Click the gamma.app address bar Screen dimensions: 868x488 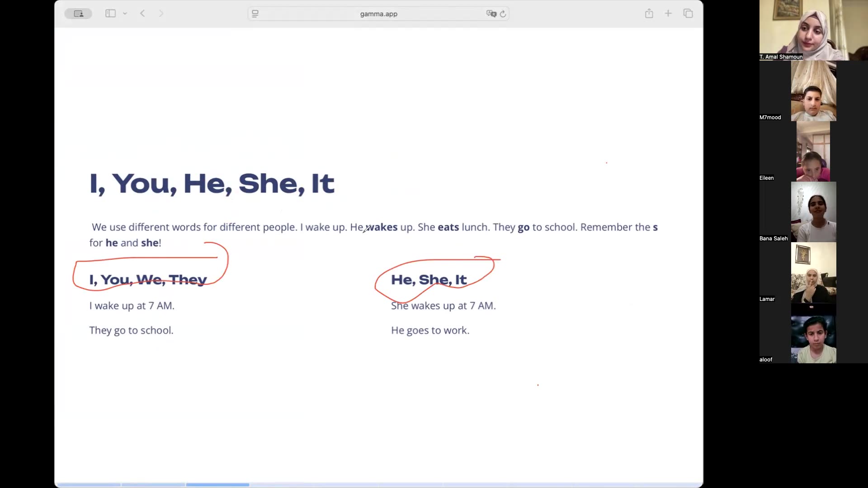pyautogui.click(x=378, y=14)
